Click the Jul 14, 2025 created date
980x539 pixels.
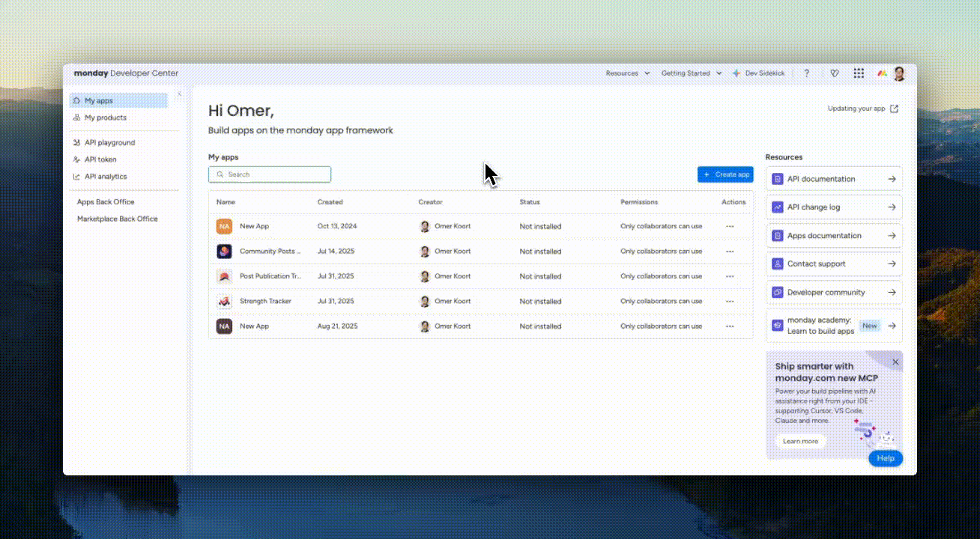tap(335, 252)
